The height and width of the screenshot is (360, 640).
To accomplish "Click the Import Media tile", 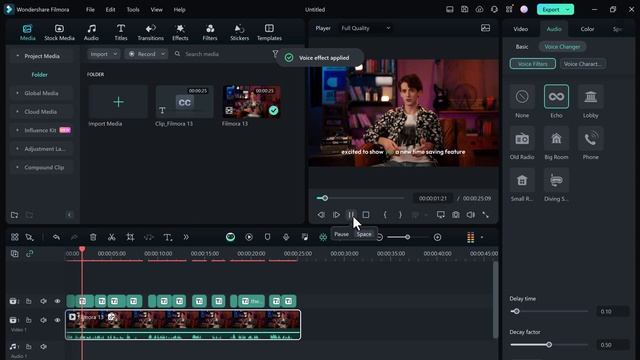I will point(118,102).
